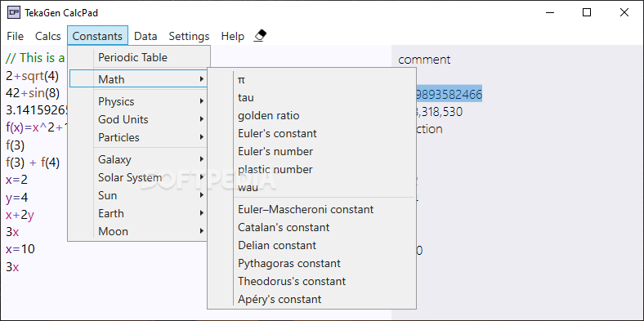Maximize the CalcPad window
The height and width of the screenshot is (321, 644).
[x=587, y=13]
